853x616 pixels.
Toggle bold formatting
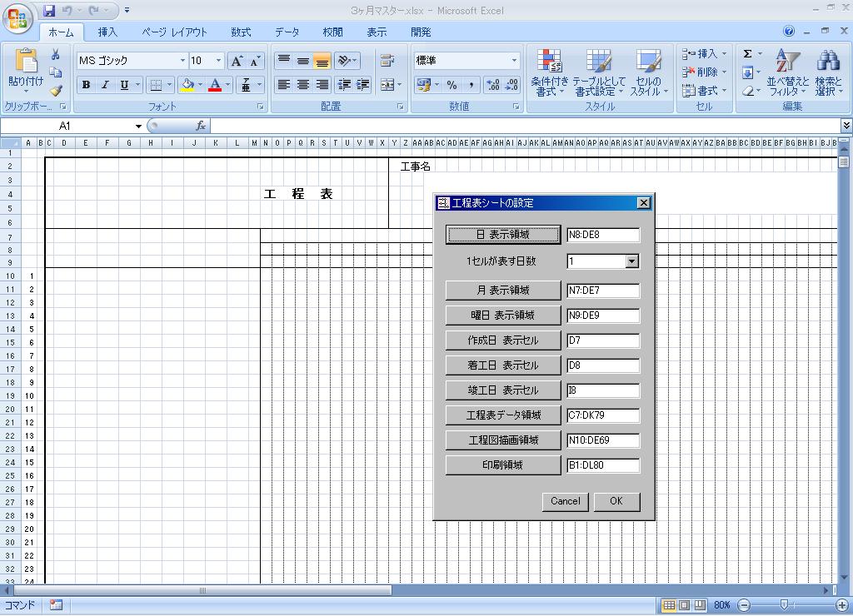86,85
